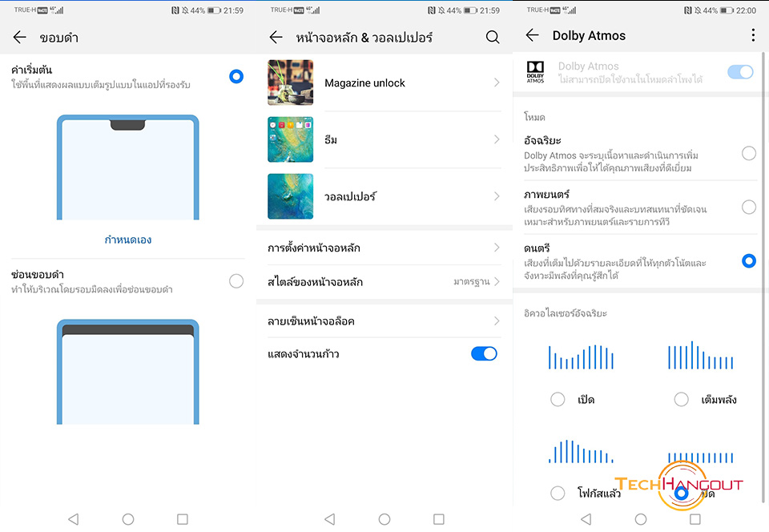Expand สไตล์ของหน้าจอหลัก chevron
This screenshot has width=769, height=532.
coord(497,281)
